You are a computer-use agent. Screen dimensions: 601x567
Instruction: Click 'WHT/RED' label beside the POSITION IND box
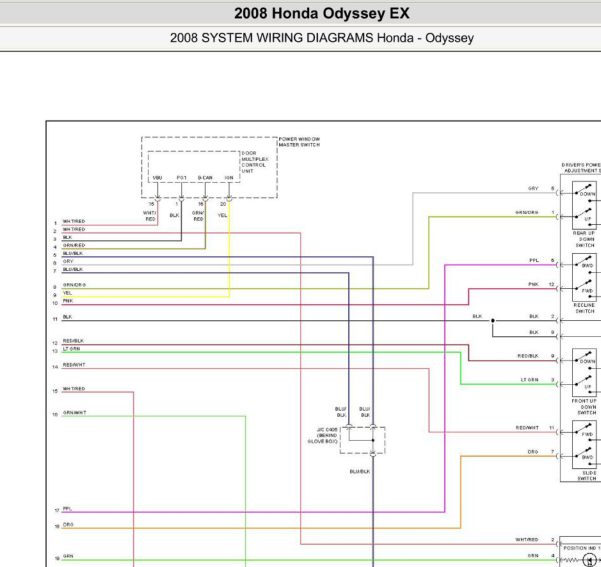click(527, 540)
